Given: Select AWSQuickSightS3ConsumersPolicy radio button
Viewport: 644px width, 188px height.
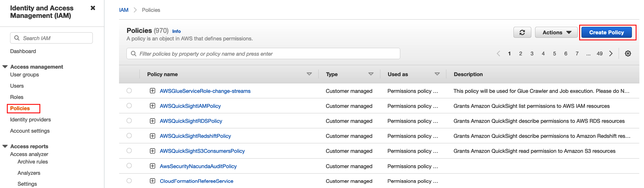Looking at the screenshot, I should 129,151.
